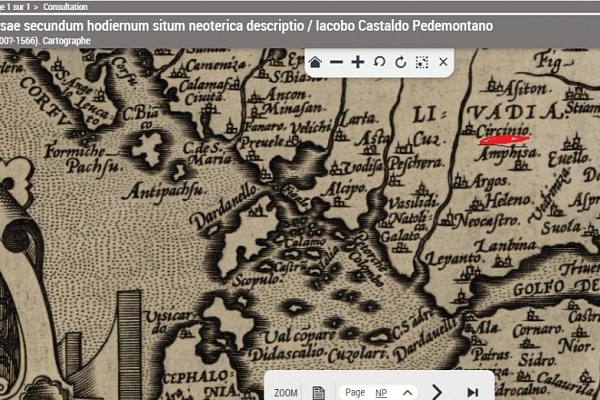Click the 'Dardanello' label on the map
Viewport: 600px width, 400px height.
pos(224,207)
